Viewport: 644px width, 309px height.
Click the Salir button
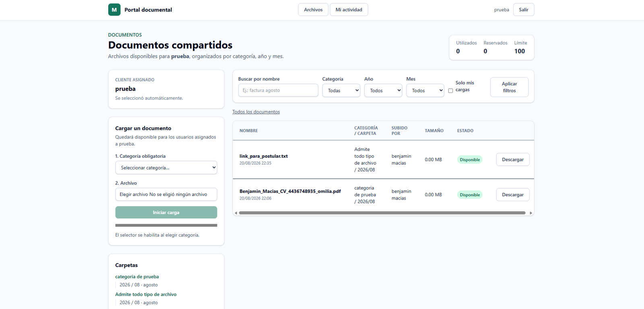coord(524,10)
